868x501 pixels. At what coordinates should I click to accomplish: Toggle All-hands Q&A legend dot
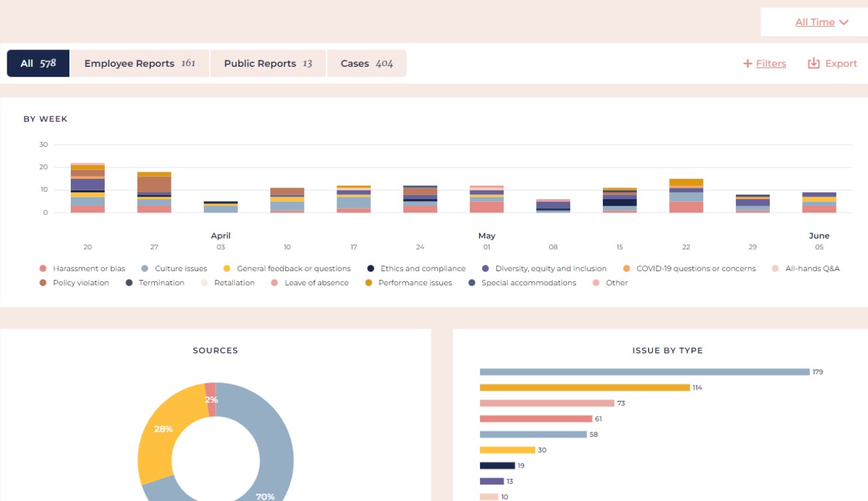pyautogui.click(x=775, y=269)
